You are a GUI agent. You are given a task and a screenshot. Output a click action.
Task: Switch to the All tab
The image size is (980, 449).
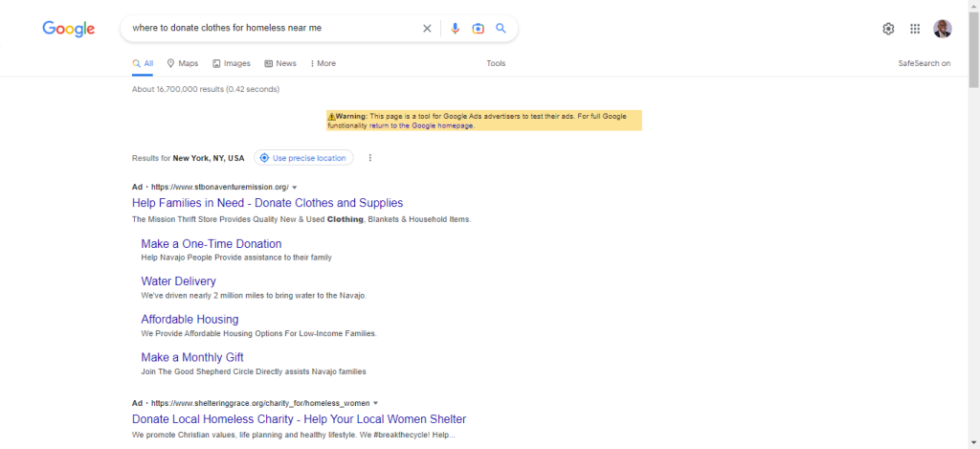tap(143, 64)
